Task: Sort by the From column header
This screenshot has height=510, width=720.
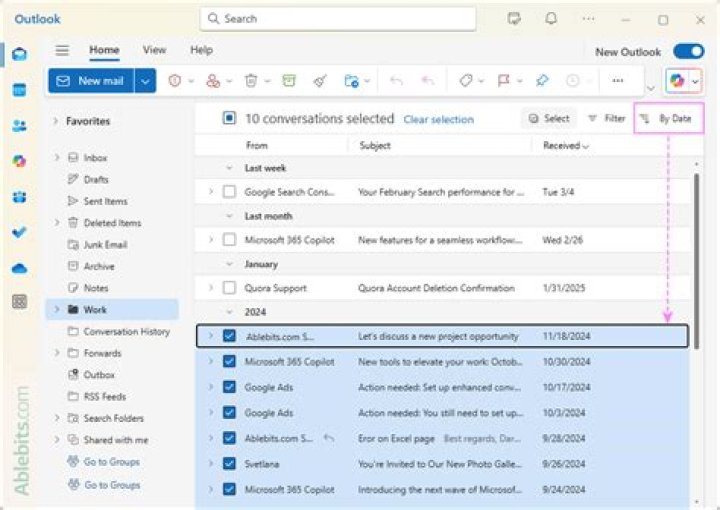Action: (x=257, y=146)
